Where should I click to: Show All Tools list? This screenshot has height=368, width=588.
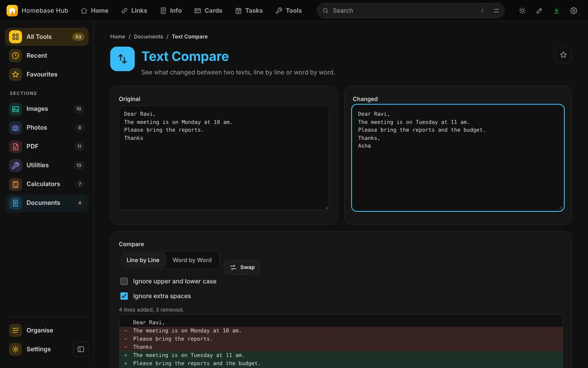(47, 37)
